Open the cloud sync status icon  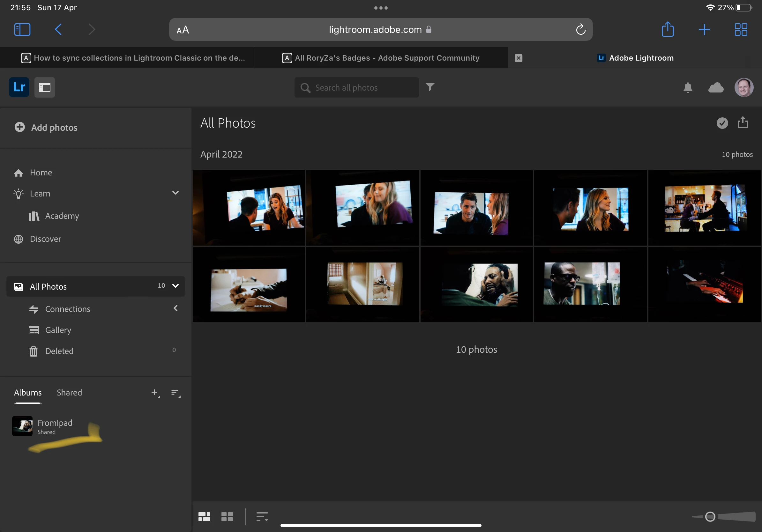click(715, 88)
